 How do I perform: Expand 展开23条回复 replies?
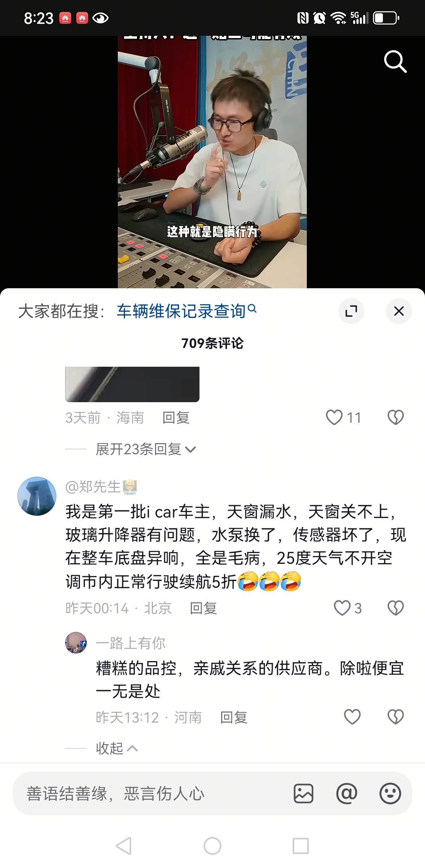coord(146,449)
